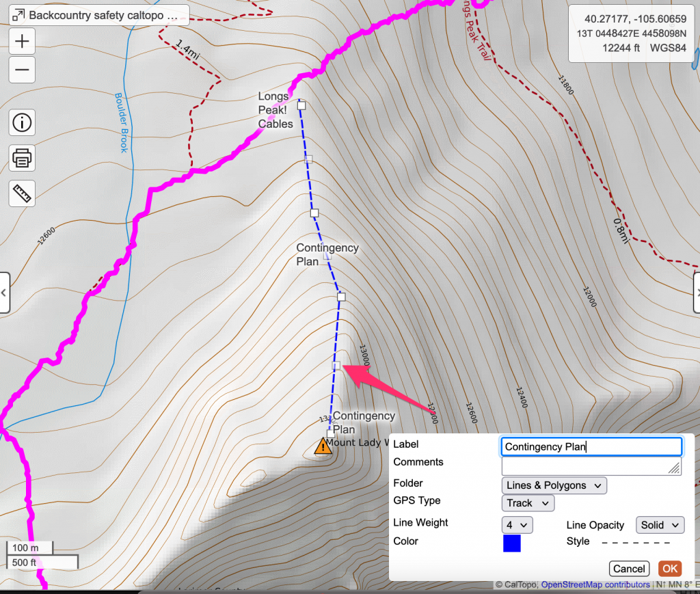Select the ruler measure tool
The width and height of the screenshot is (700, 594).
click(23, 193)
